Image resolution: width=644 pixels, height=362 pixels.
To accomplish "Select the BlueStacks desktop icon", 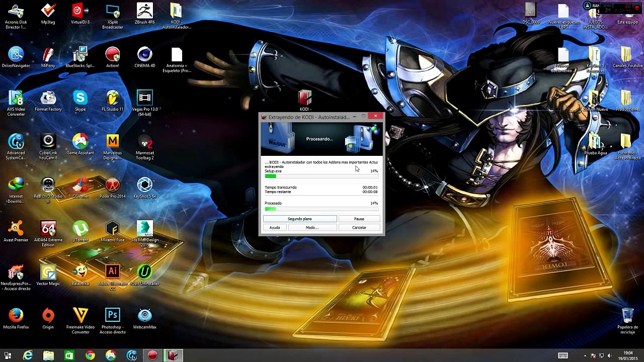I will (80, 57).
